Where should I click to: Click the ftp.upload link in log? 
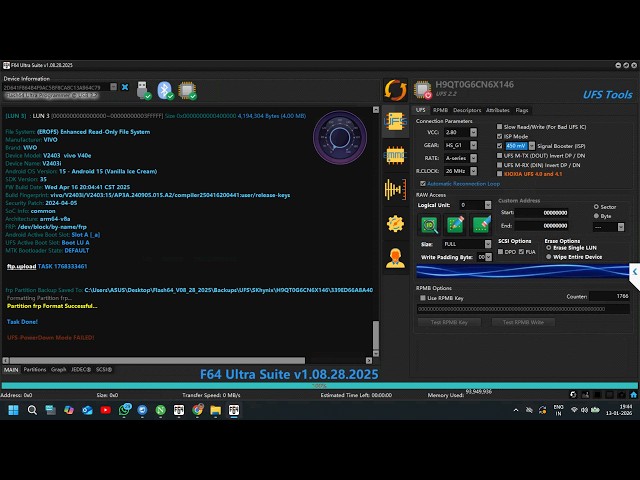coord(21,266)
